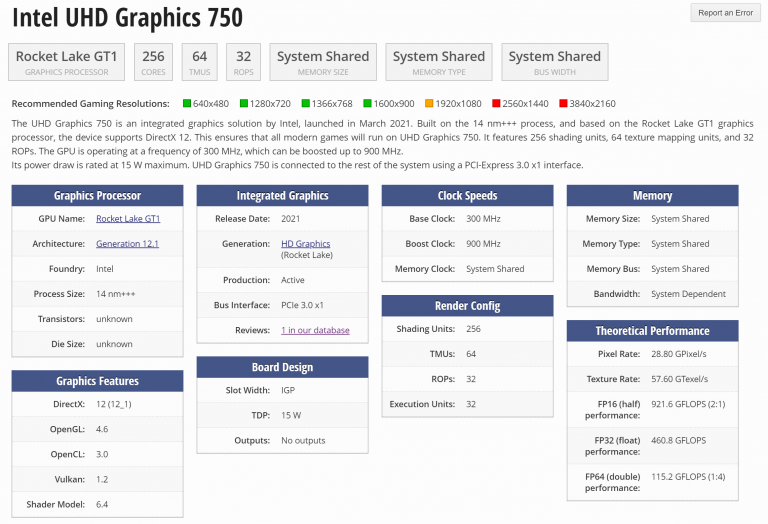
Task: Click the OpenCL value '3.0'
Action: coord(102,454)
